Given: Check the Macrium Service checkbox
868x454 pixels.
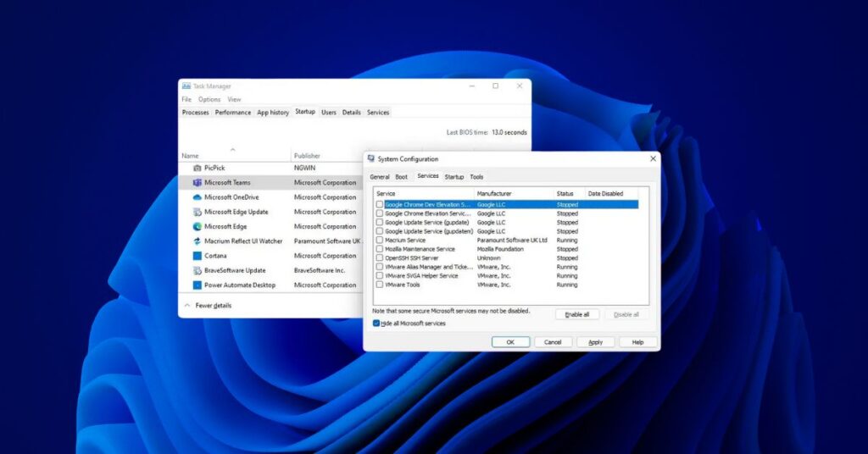Looking at the screenshot, I should (x=379, y=240).
